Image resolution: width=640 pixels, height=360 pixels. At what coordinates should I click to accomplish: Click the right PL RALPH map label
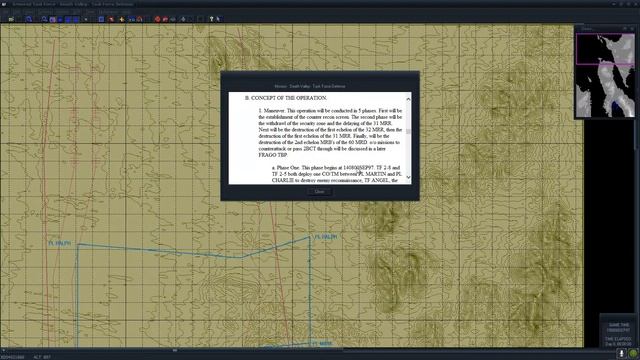tap(325, 237)
